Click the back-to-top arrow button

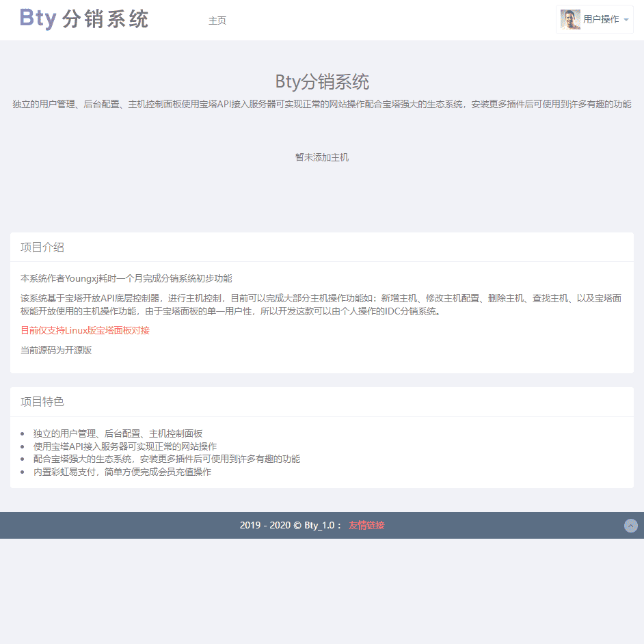631,526
